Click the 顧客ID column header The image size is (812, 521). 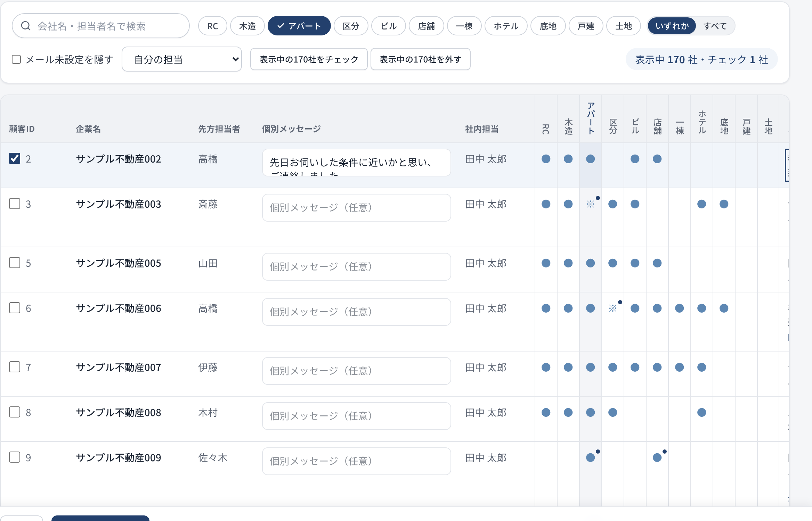[22, 129]
